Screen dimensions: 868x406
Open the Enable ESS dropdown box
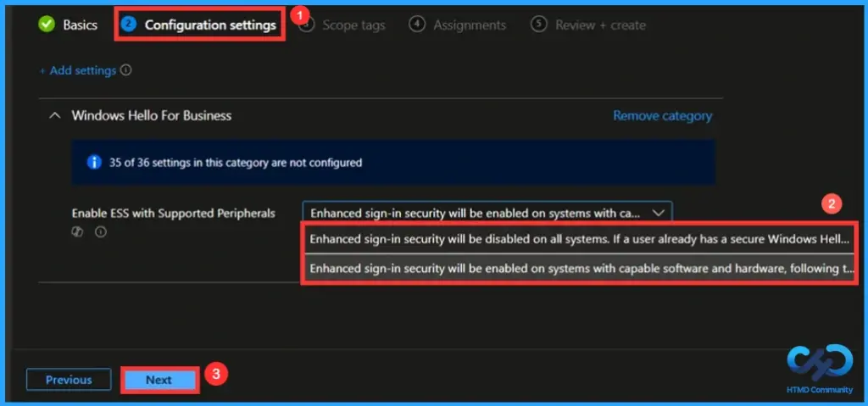(487, 213)
